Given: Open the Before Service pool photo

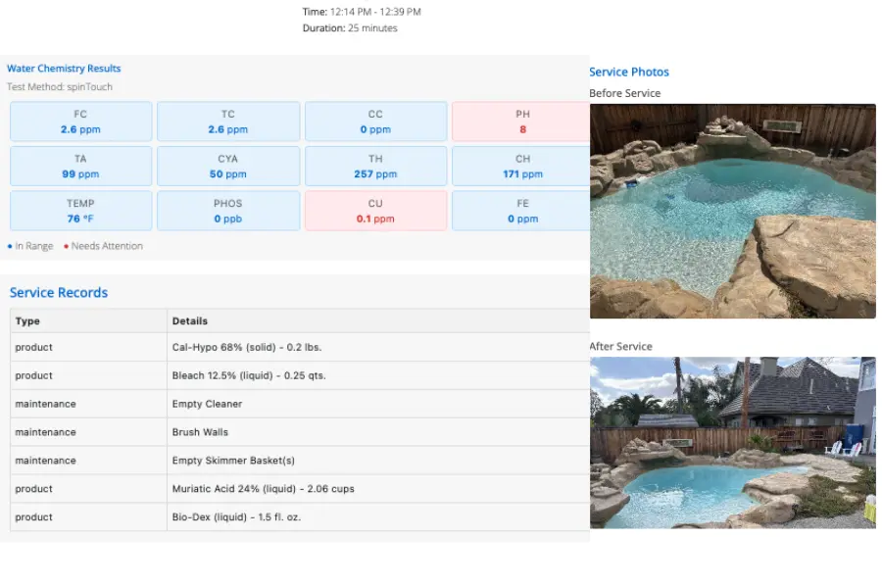Looking at the screenshot, I should point(732,211).
